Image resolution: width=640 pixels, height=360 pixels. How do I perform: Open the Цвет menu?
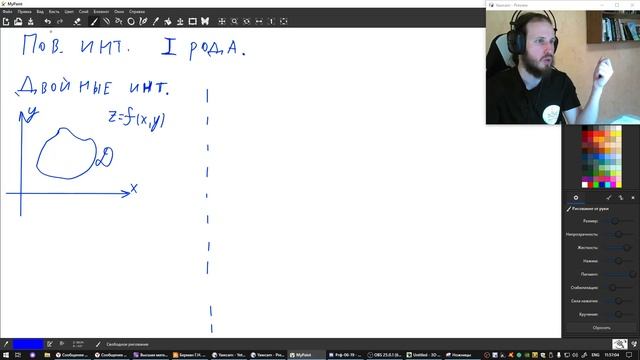[x=69, y=12]
